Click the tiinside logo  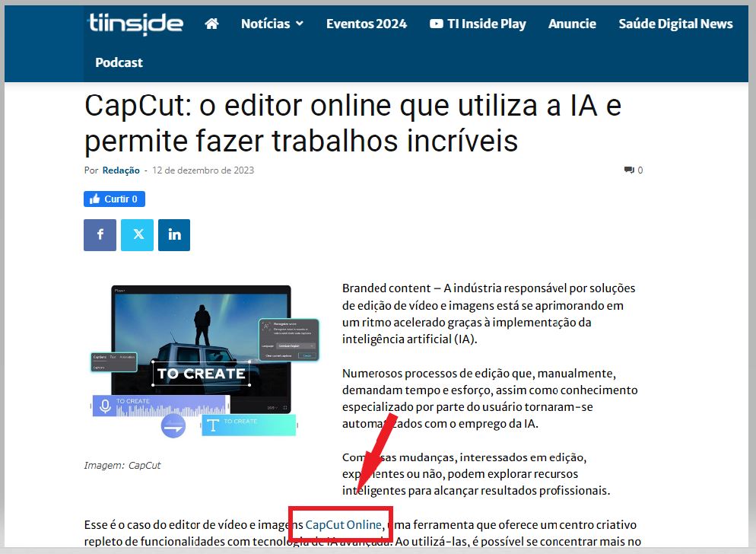click(135, 24)
